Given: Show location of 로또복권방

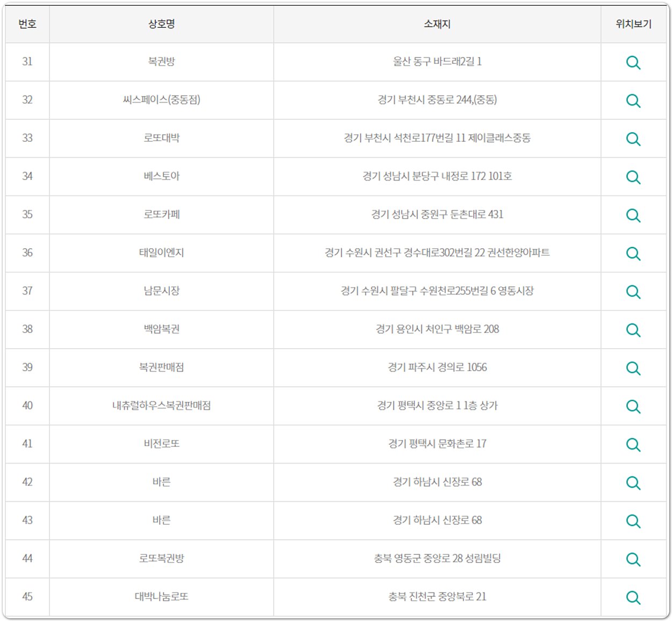Looking at the screenshot, I should (x=633, y=559).
